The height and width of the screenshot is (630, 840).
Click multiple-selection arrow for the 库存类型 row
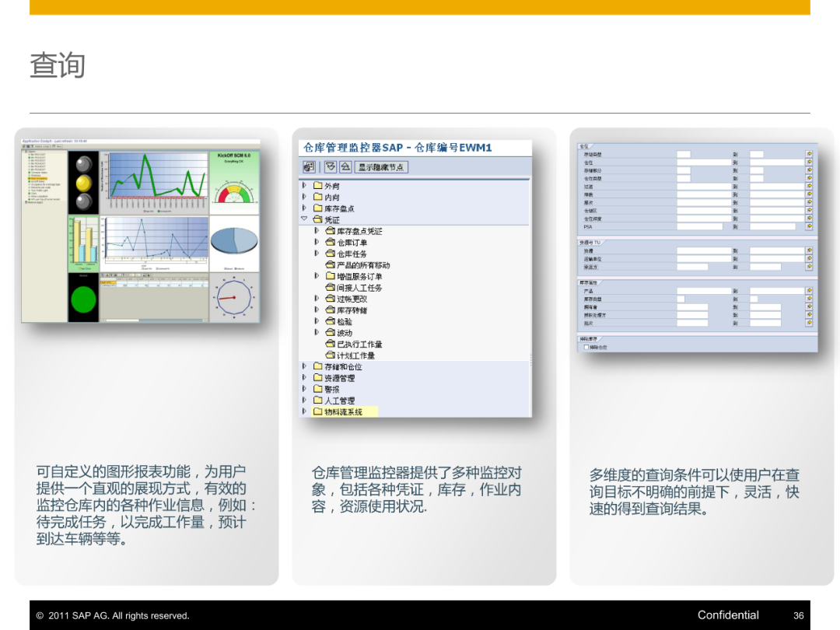pos(809,299)
